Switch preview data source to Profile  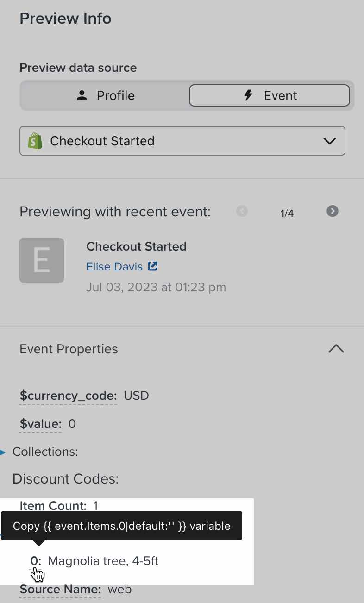point(105,96)
